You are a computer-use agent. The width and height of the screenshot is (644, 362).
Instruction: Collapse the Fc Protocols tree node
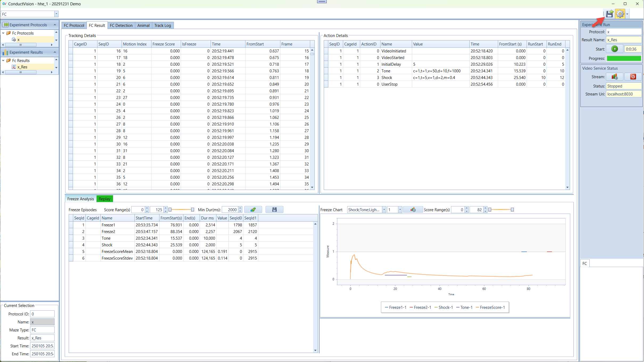point(3,33)
